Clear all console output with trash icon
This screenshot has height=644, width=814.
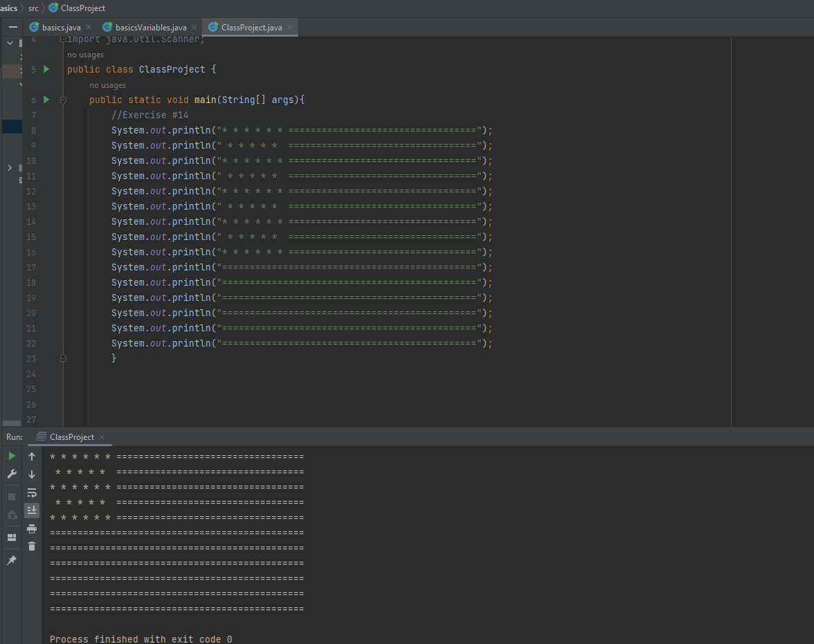pyautogui.click(x=32, y=546)
